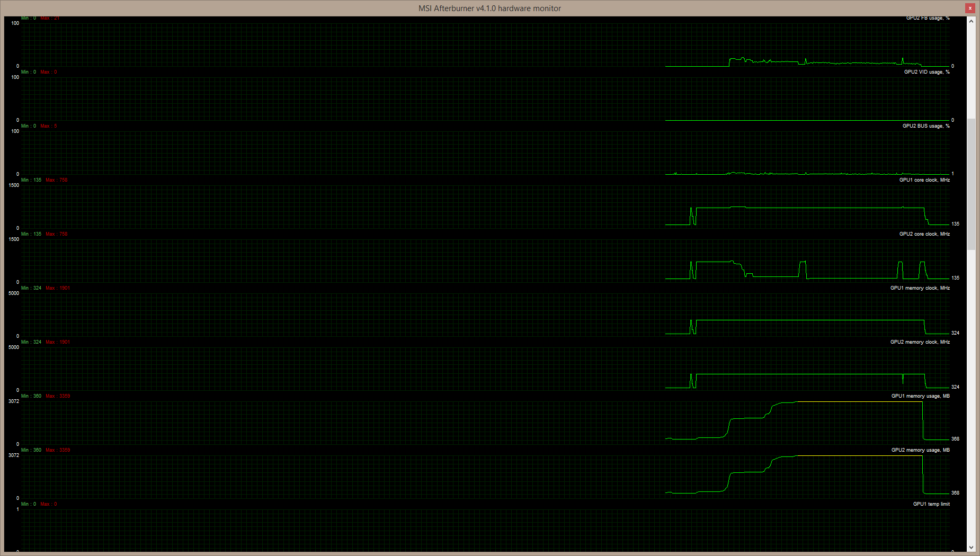980x556 pixels.
Task: Click current value 368 of GPU2 memory usage
Action: [x=955, y=493]
